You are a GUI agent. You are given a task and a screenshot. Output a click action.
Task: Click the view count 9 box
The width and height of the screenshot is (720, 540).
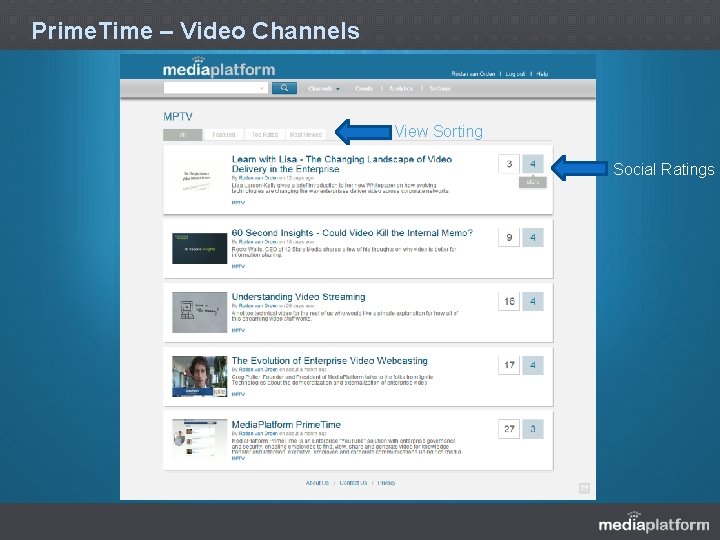coord(509,237)
